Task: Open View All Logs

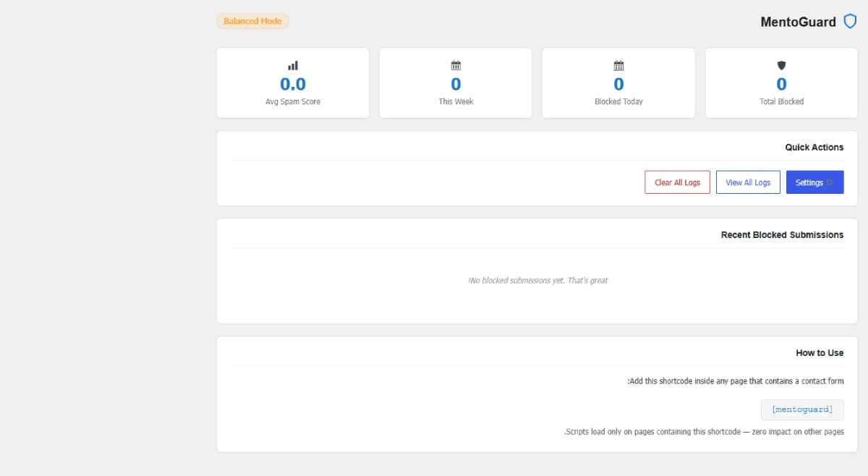Action: (748, 182)
